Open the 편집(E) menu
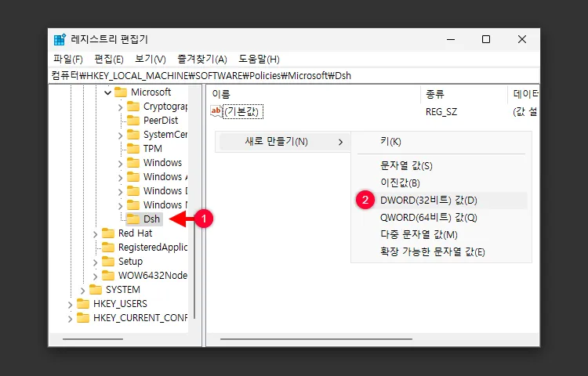The image size is (588, 376). (x=109, y=60)
